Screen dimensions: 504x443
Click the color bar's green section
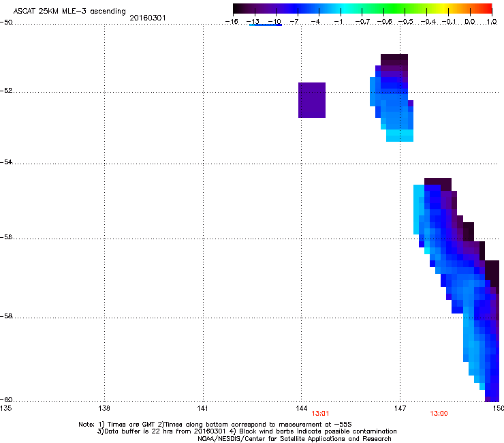pyautogui.click(x=395, y=8)
